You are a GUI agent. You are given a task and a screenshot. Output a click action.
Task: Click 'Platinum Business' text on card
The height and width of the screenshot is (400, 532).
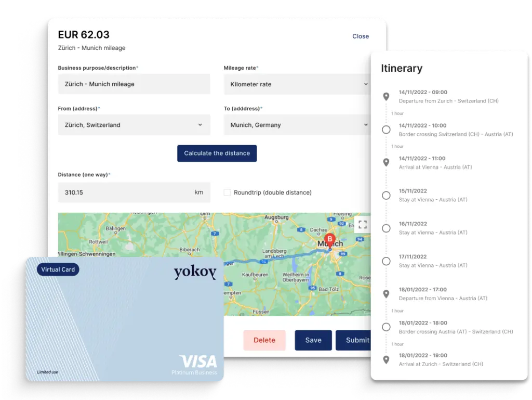194,373
